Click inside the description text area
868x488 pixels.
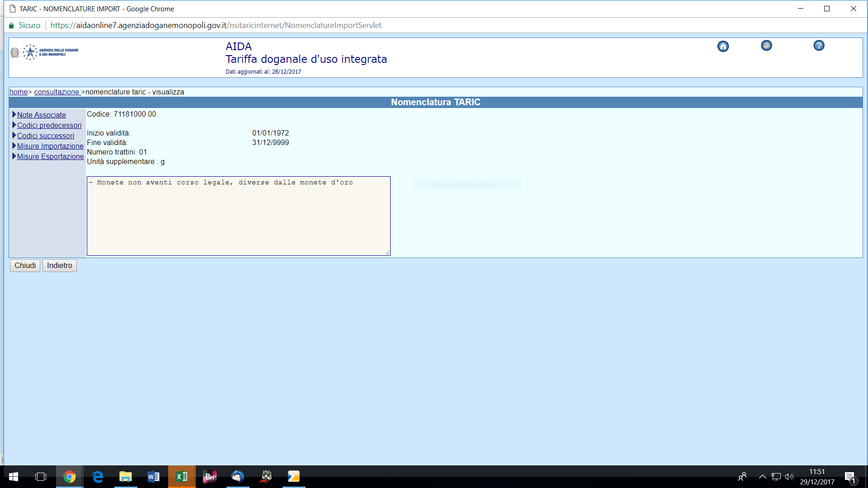point(238,216)
